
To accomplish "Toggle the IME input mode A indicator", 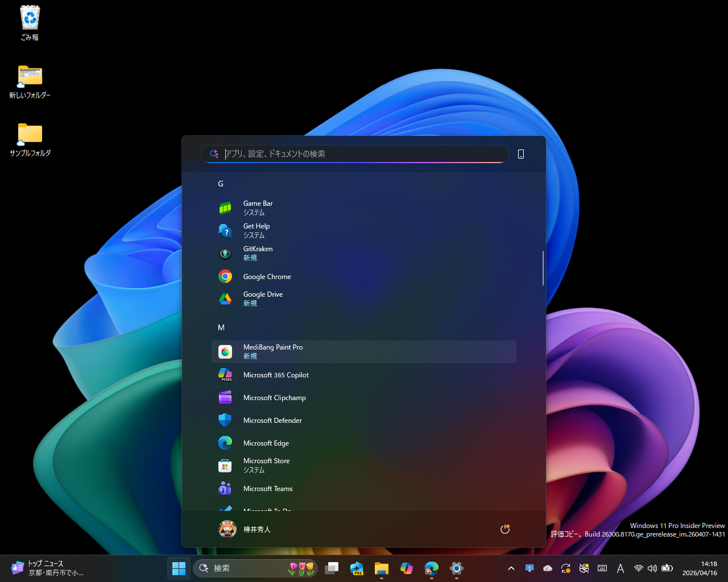I will point(621,568).
